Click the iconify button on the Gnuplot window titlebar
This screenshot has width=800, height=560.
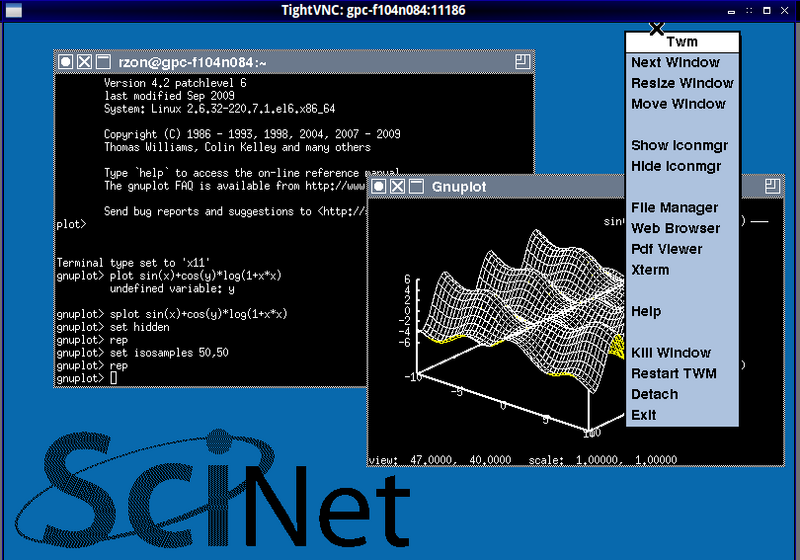pyautogui.click(x=379, y=187)
